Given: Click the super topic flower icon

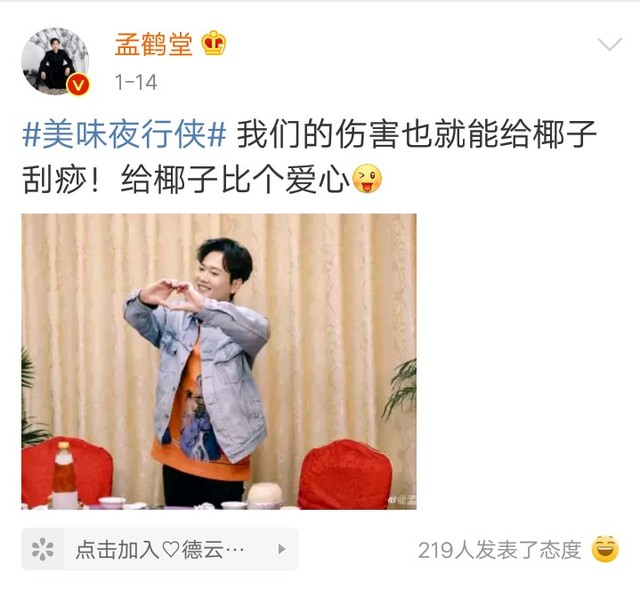Looking at the screenshot, I should click(43, 549).
